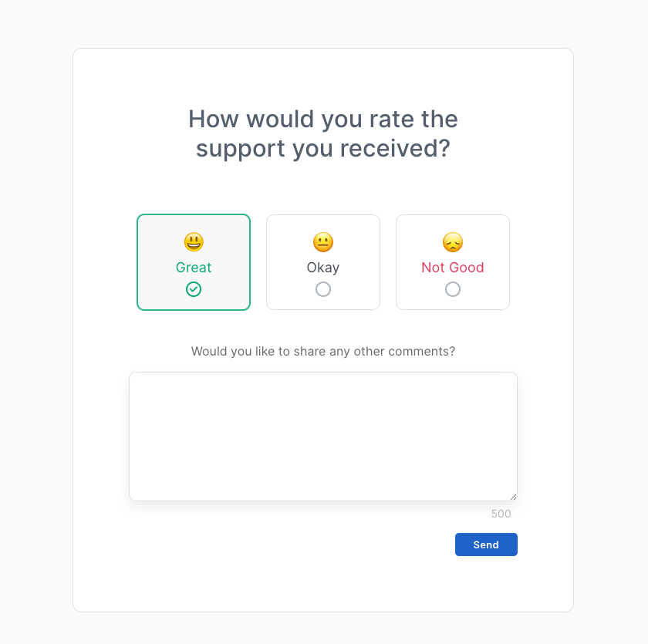The image size is (648, 644).
Task: Click the grinning face emoji for Great
Action: pos(194,242)
